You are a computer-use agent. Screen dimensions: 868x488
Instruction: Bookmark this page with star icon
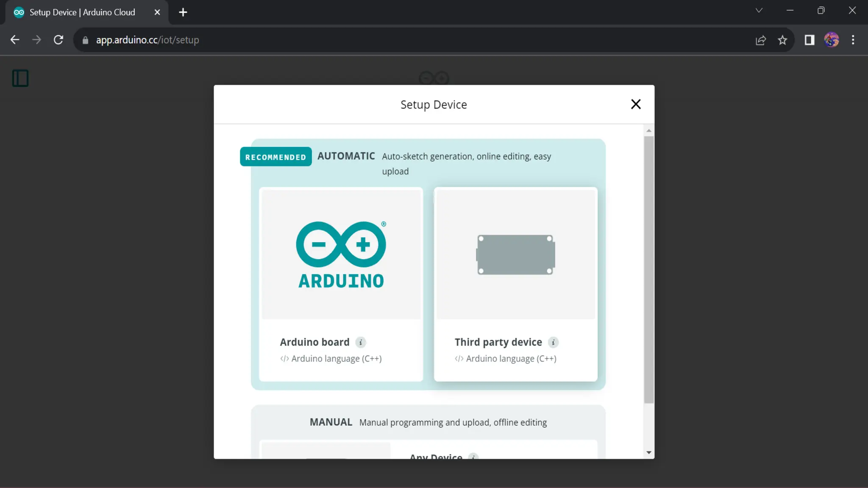[782, 40]
